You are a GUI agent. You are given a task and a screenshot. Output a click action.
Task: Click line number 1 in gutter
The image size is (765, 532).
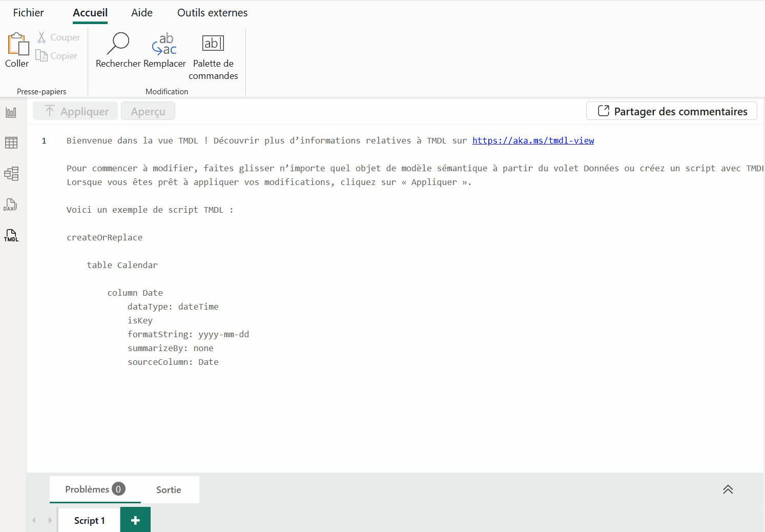44,140
